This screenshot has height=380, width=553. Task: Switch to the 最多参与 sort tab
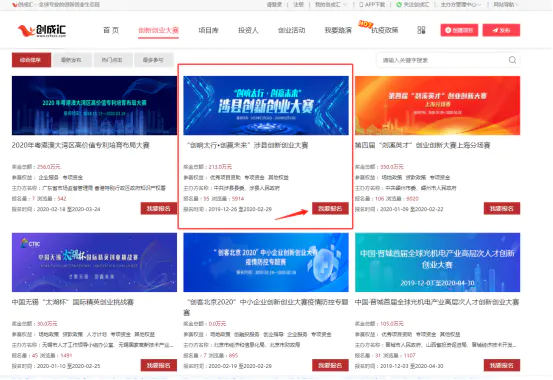[x=153, y=60]
